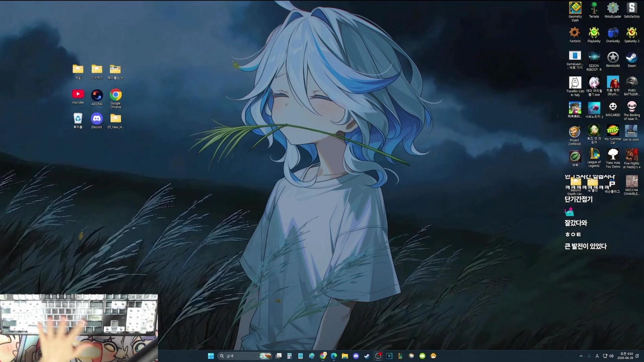The image size is (644, 362).
Task: Open network settings in system tray
Action: (605, 356)
